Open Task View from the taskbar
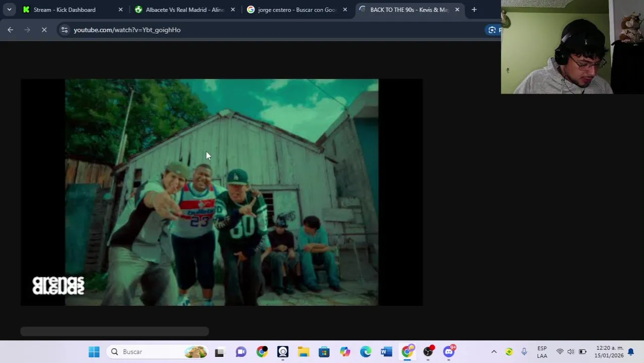Viewport: 644px width, 363px height. 219,352
